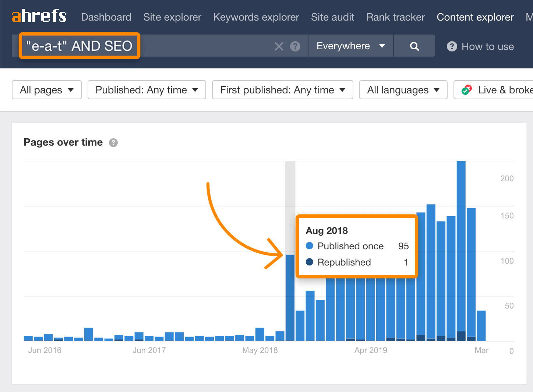Screen dimensions: 533x392
Task: Open the Site audit tool
Action: coord(332,17)
